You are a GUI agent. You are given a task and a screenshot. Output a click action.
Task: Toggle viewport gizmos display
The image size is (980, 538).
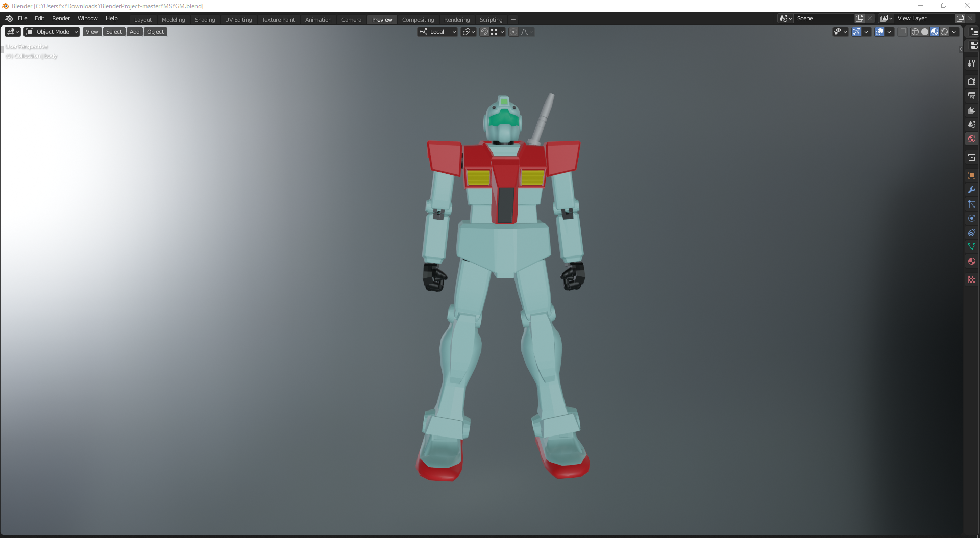point(856,32)
